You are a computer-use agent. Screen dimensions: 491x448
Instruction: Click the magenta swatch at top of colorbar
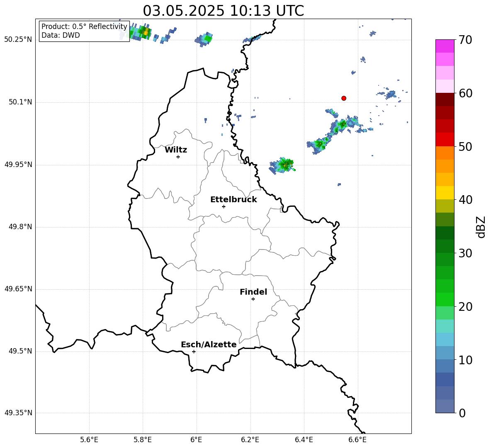(x=445, y=46)
